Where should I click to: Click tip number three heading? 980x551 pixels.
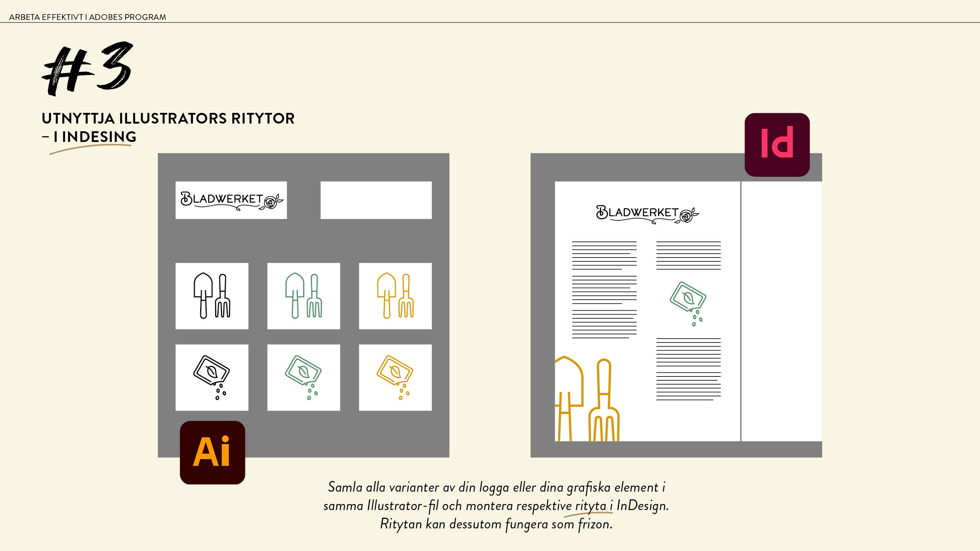point(166,127)
